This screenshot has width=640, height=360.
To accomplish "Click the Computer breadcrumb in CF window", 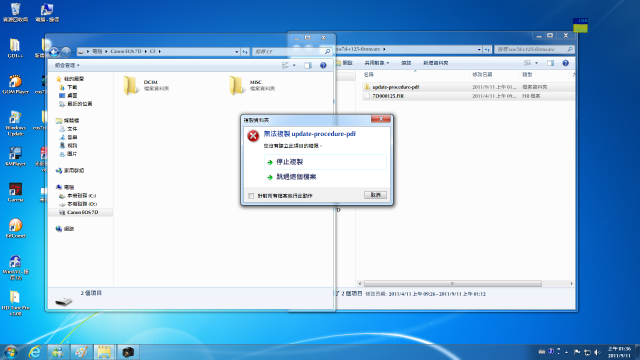I will pyautogui.click(x=97, y=51).
